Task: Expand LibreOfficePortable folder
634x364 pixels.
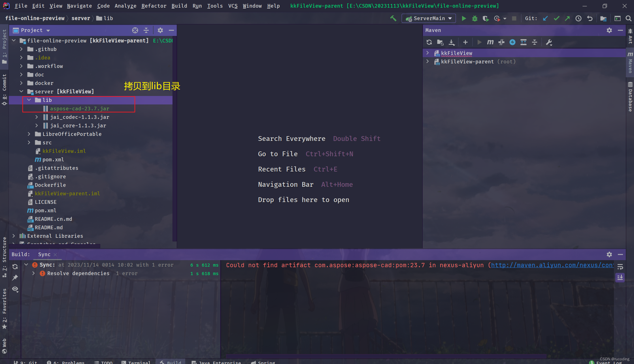Action: pos(29,134)
